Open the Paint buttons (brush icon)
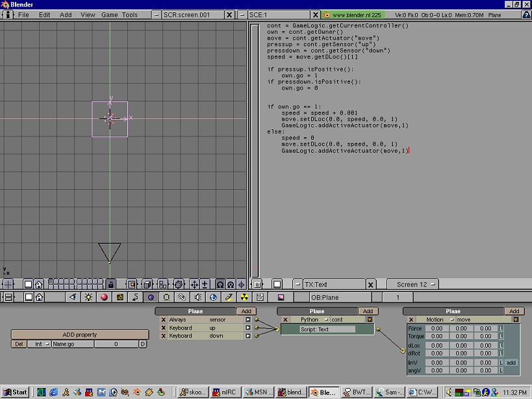The width and height of the screenshot is (532, 399). (229, 298)
